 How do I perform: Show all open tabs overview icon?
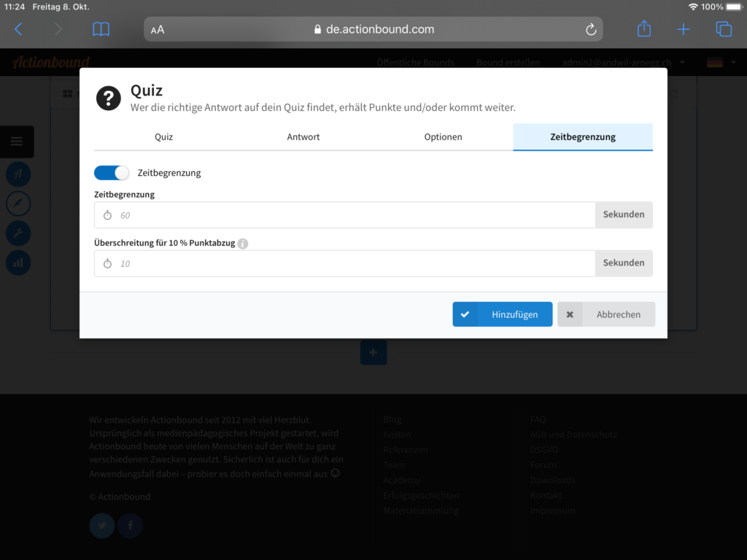coord(724,29)
